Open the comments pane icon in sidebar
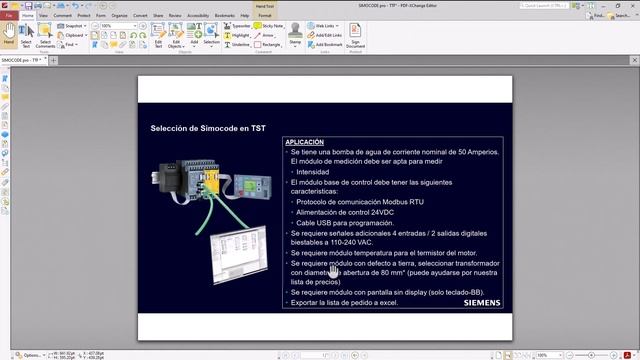 click(5, 97)
